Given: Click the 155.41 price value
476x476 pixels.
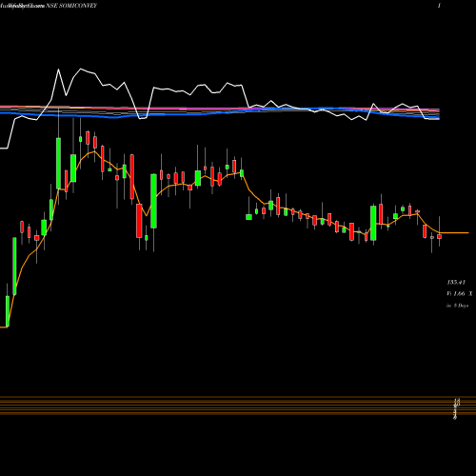Looking at the screenshot, I should (x=456, y=282).
